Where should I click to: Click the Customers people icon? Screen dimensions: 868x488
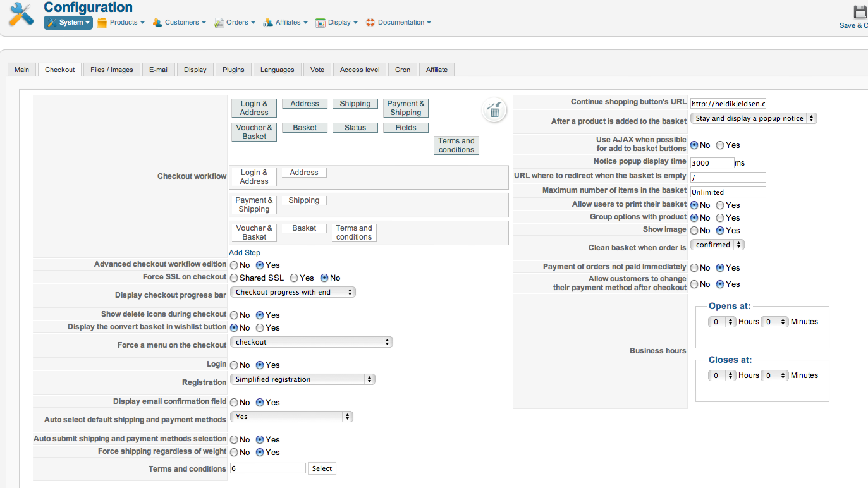[157, 23]
